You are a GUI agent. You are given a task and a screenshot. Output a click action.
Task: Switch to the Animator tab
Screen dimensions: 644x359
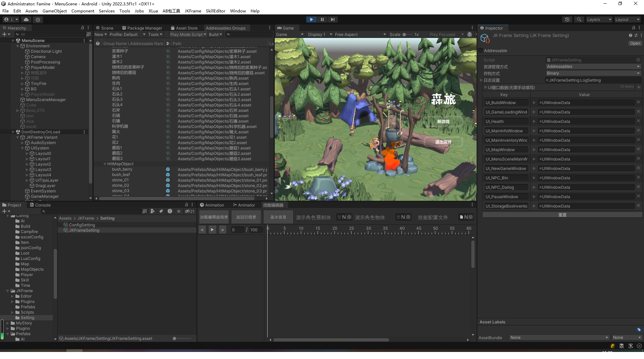point(244,205)
